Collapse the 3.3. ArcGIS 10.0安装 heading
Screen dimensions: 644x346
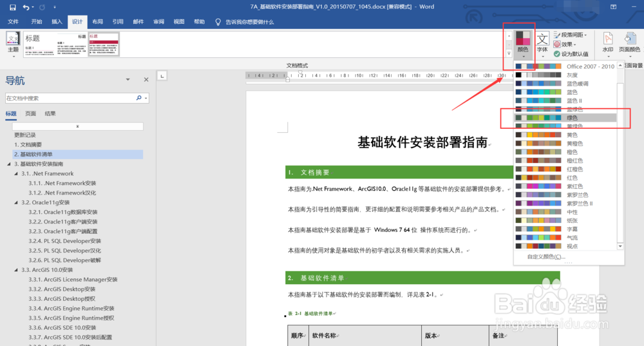16,270
